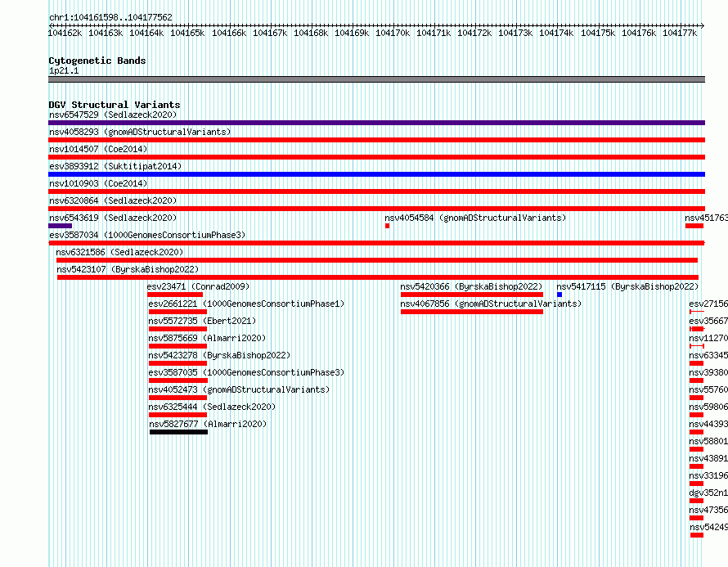Click the chr1:104161598..104177562 coordinate text
Screen dimensions: 728x567
click(110, 17)
